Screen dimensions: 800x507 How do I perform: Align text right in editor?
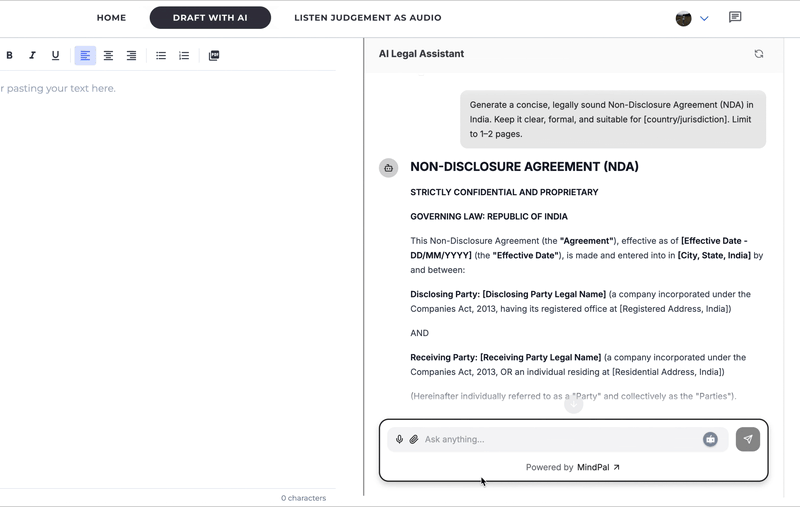(x=131, y=55)
